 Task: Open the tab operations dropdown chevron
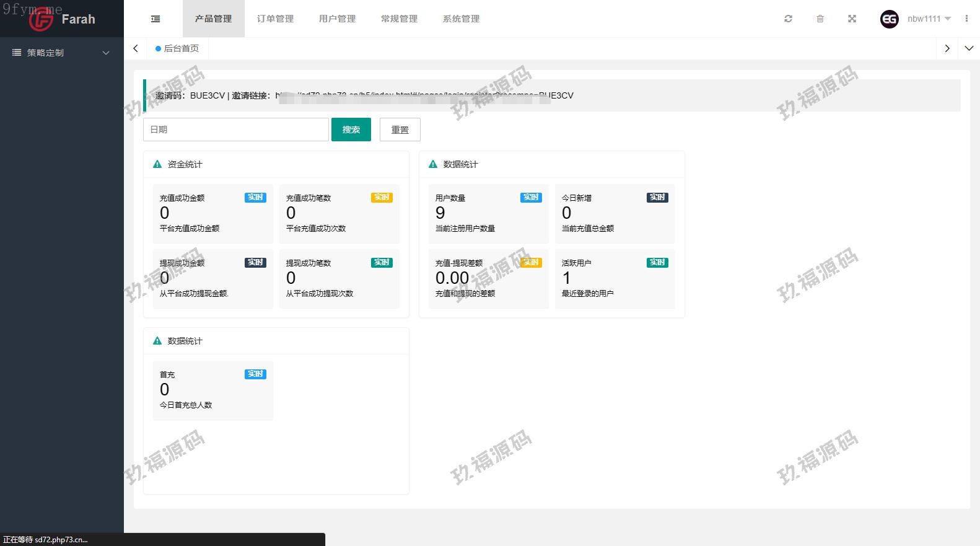(969, 48)
